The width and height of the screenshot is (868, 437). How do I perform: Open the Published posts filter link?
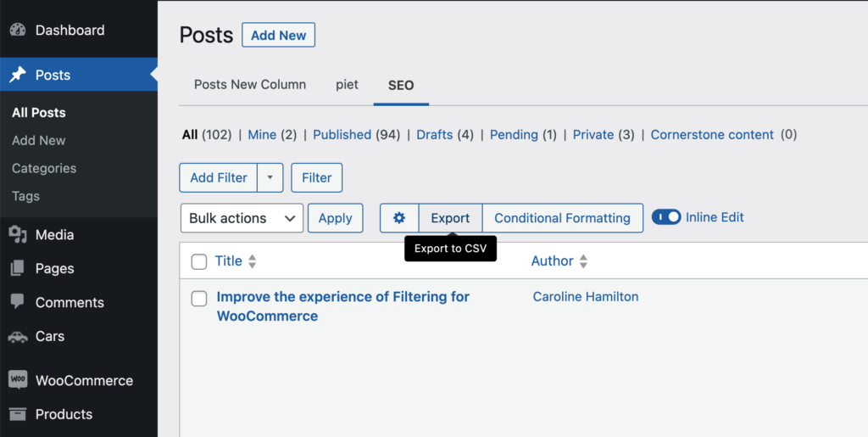click(x=342, y=135)
